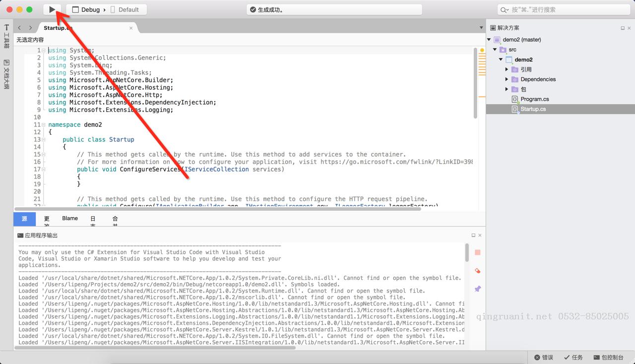This screenshot has width=635, height=364.
Task: Switch to the 源 source view tab
Action: [24, 219]
